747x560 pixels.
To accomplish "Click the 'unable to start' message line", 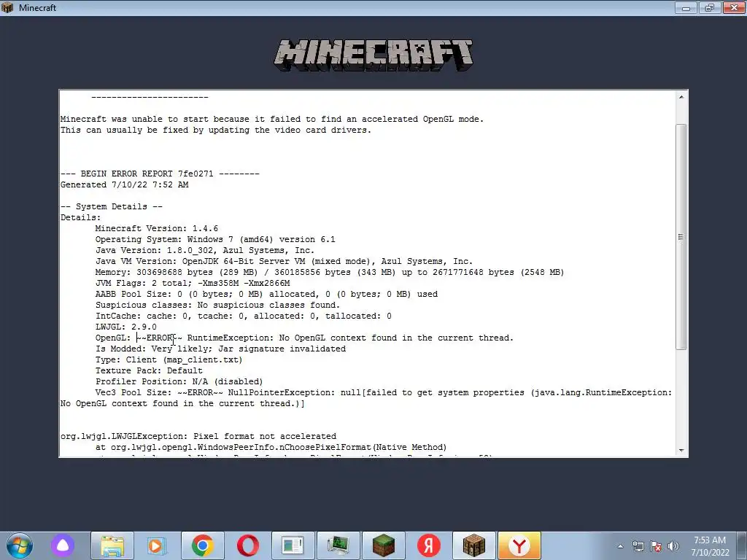I will 272,119.
